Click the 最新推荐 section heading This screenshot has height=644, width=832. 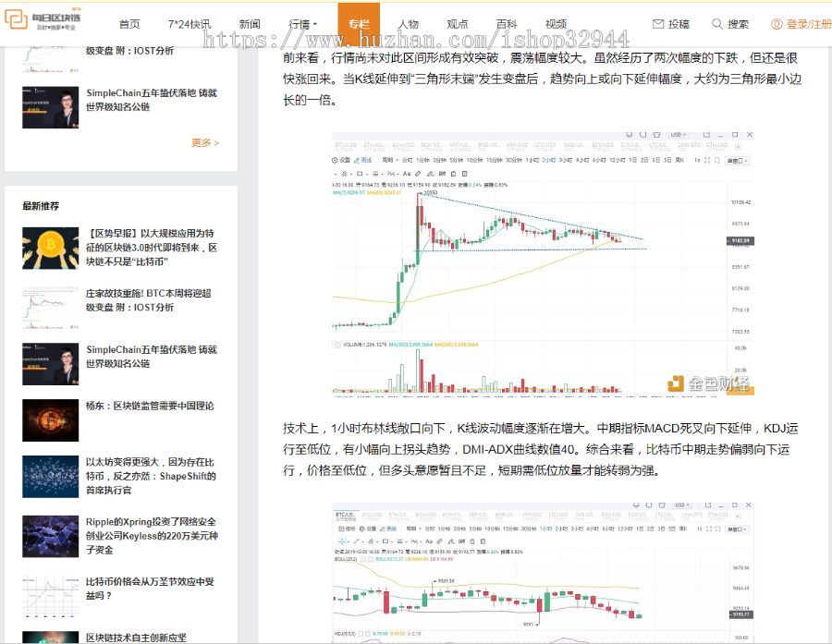[41, 206]
